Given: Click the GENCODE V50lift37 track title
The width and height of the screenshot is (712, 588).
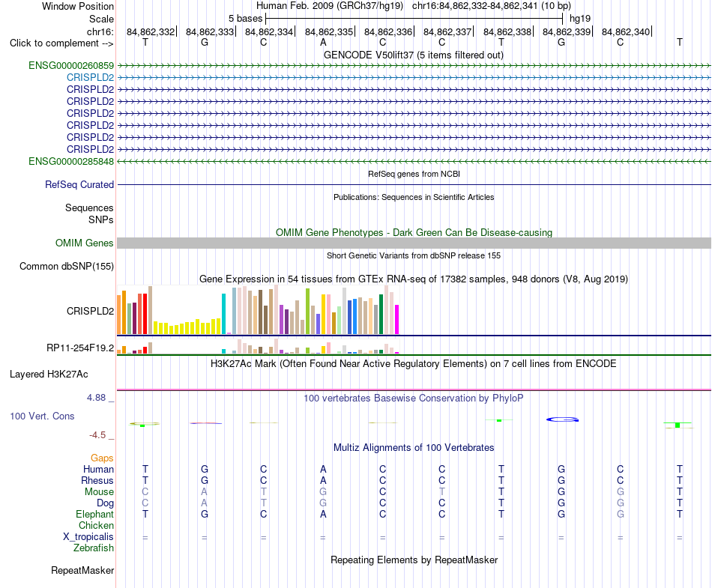Looking at the screenshot, I should (414, 55).
